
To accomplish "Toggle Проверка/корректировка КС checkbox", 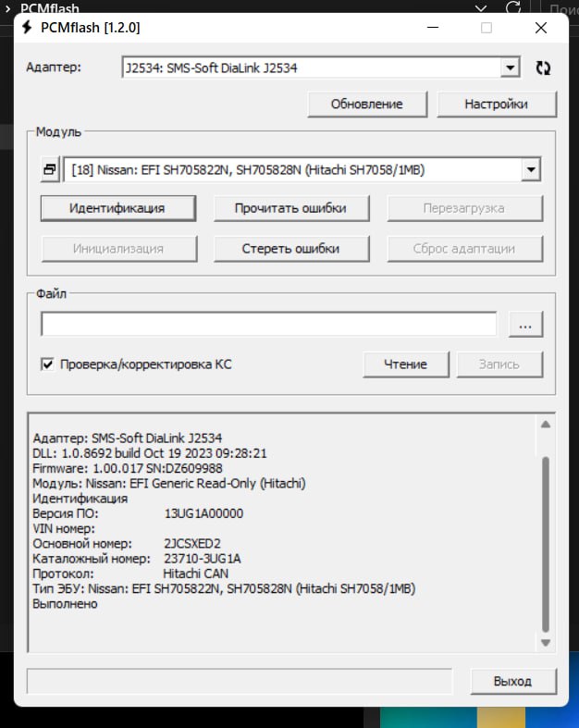I will [47, 364].
